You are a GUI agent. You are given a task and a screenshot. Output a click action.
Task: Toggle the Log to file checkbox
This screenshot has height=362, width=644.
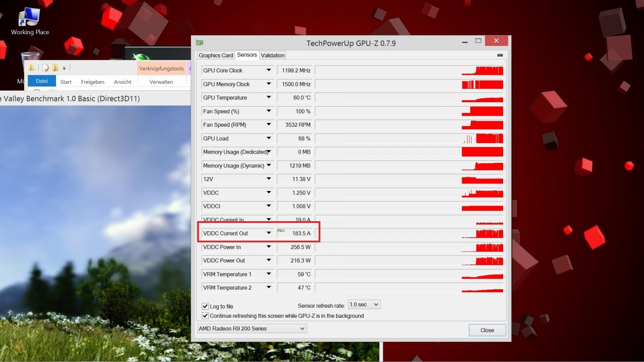pos(205,306)
